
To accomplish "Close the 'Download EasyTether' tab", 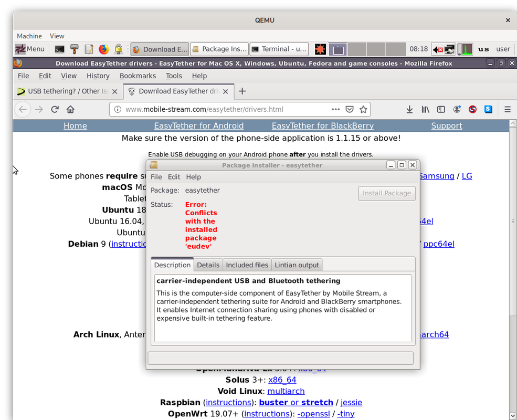I will pos(226,91).
